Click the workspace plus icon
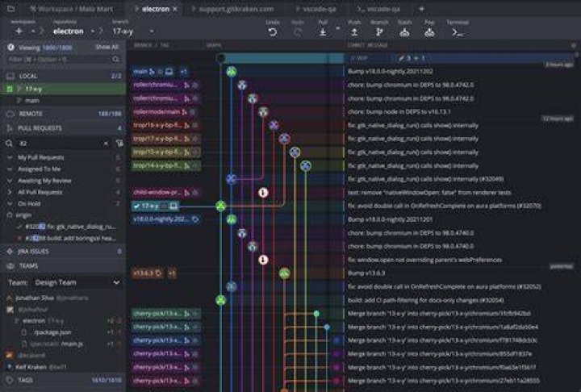Image resolution: width=581 pixels, height=392 pixels. coord(19,31)
